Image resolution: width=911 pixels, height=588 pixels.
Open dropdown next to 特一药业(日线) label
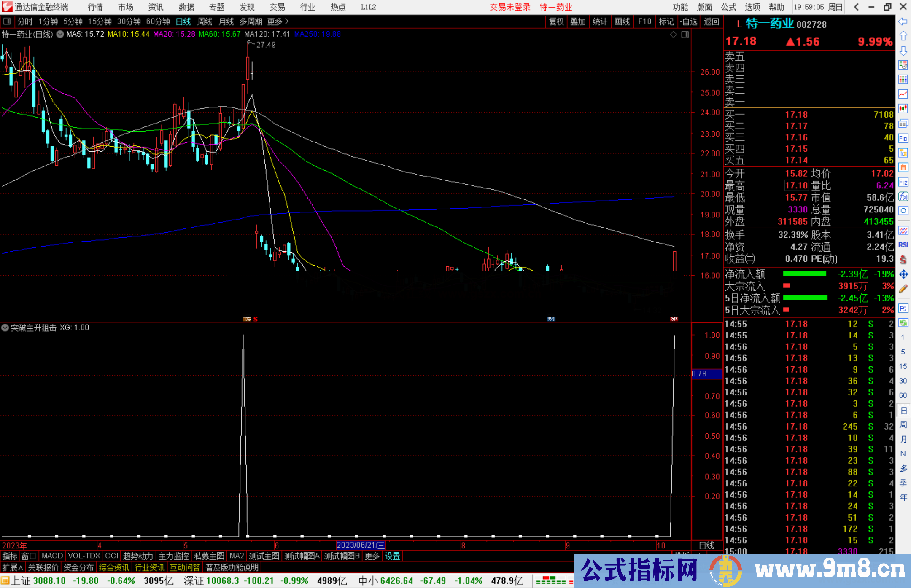[60, 34]
